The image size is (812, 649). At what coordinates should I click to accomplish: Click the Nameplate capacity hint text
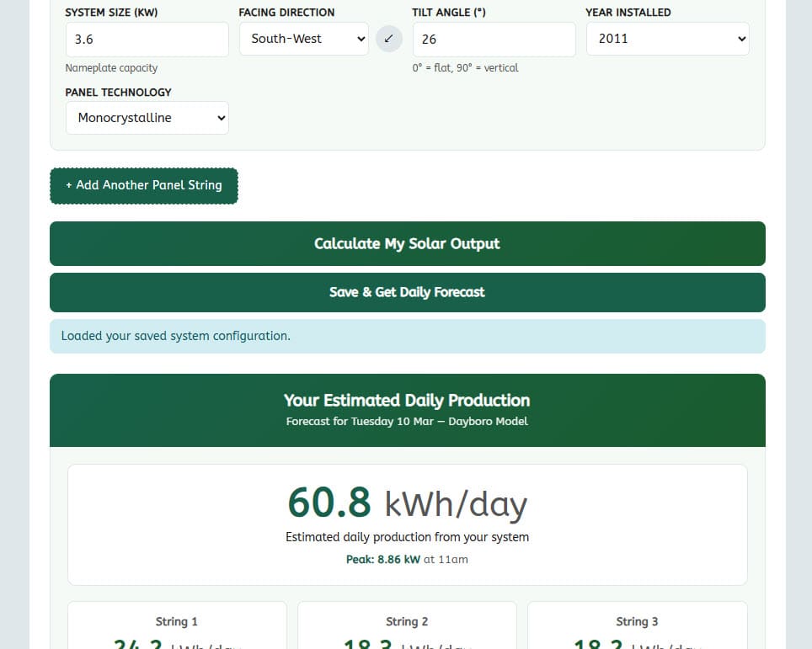pyautogui.click(x=111, y=68)
